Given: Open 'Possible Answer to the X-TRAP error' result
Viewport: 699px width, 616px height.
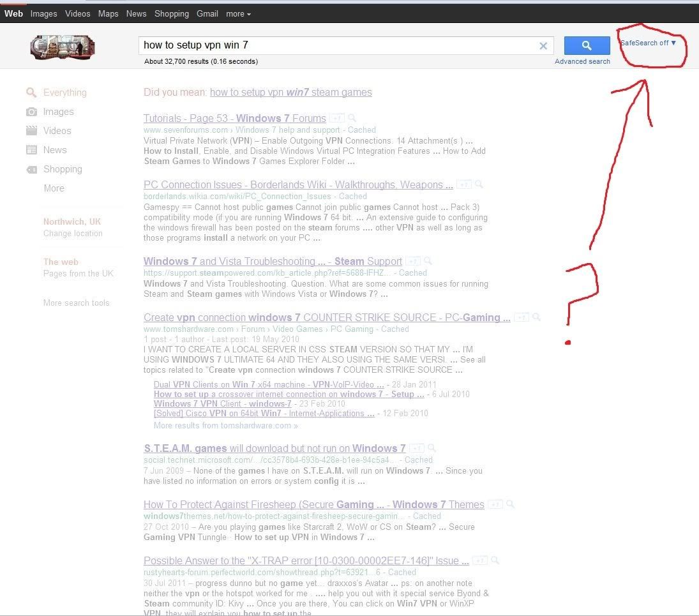Looking at the screenshot, I should point(306,560).
